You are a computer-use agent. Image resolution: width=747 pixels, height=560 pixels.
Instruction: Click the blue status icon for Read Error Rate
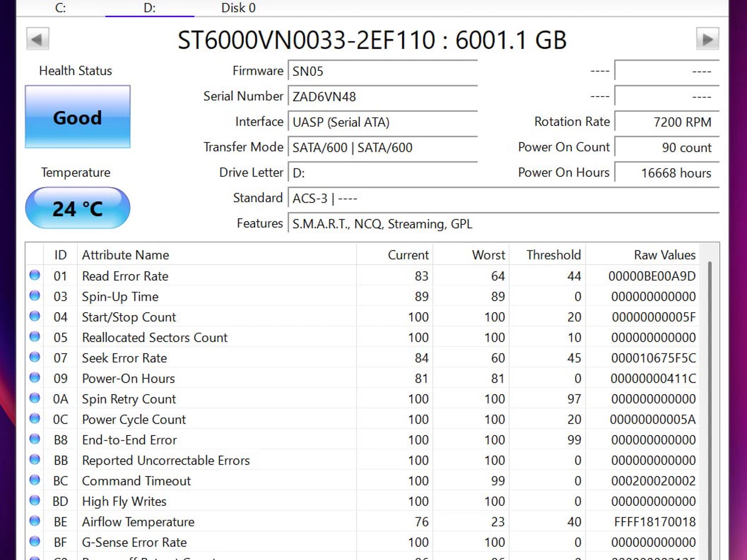click(x=35, y=275)
